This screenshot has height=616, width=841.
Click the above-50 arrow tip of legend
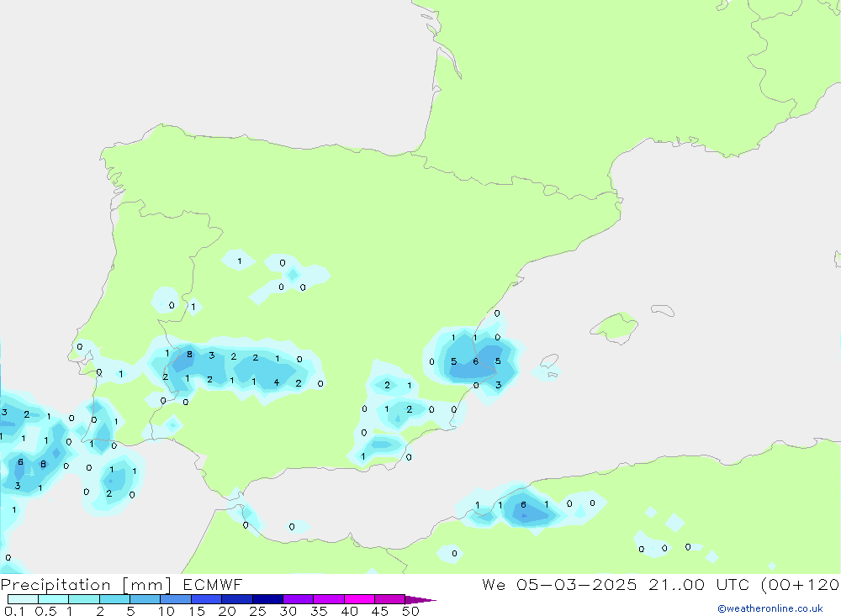point(420,600)
